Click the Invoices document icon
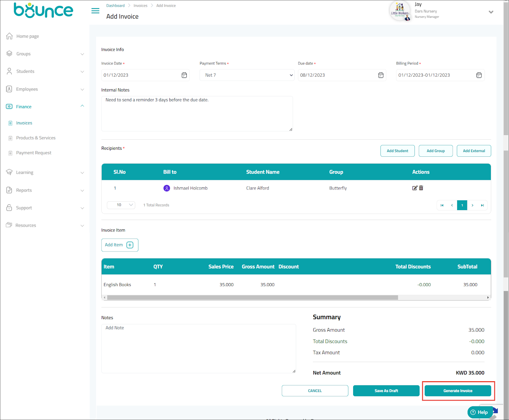Viewport: 509px width, 420px height. 10,123
